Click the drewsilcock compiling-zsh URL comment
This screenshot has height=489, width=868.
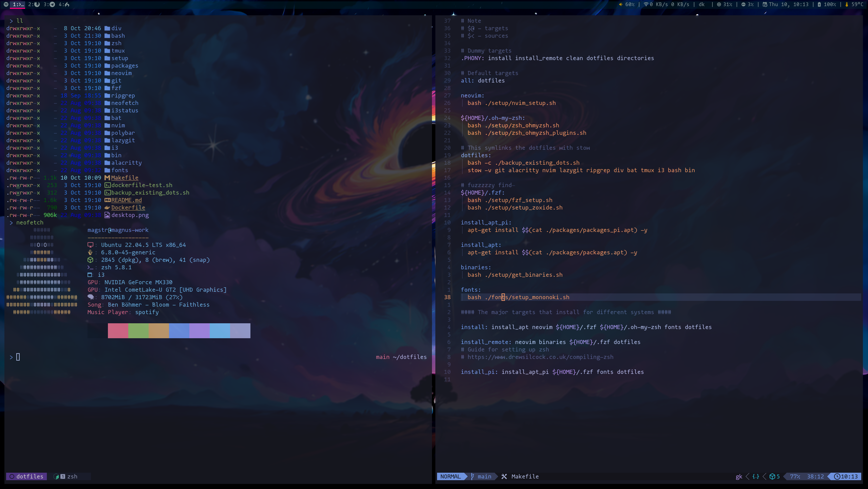point(540,357)
